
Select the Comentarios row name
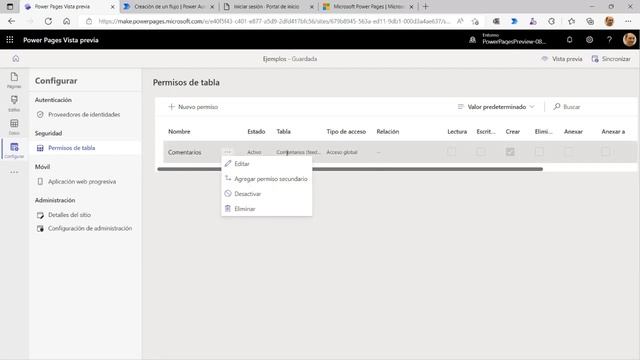pyautogui.click(x=184, y=152)
